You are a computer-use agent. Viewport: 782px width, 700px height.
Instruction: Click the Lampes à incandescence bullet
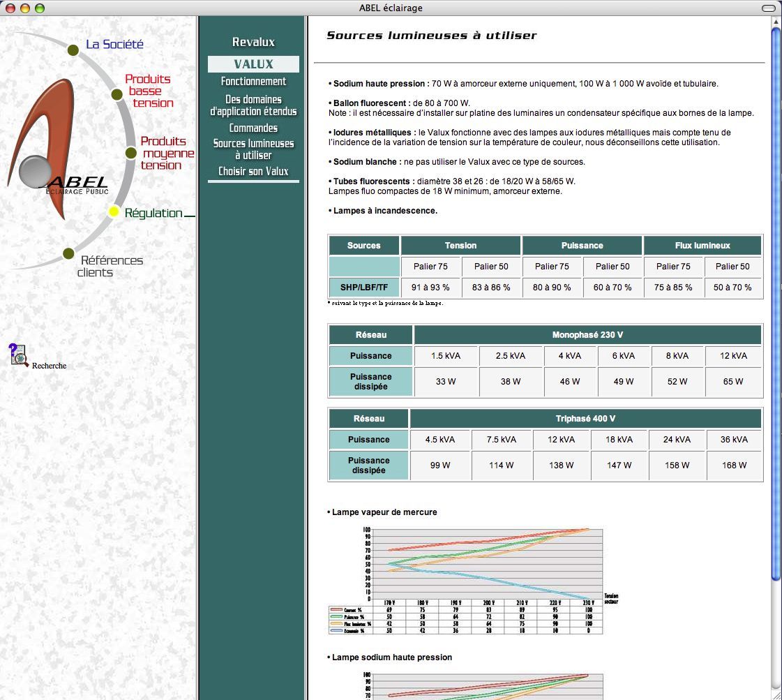coord(382,211)
